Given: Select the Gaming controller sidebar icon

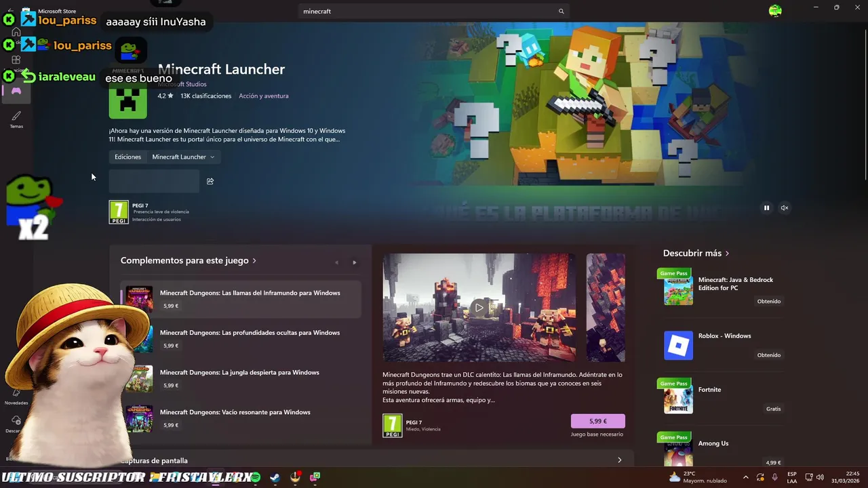Looking at the screenshot, I should coord(16,91).
